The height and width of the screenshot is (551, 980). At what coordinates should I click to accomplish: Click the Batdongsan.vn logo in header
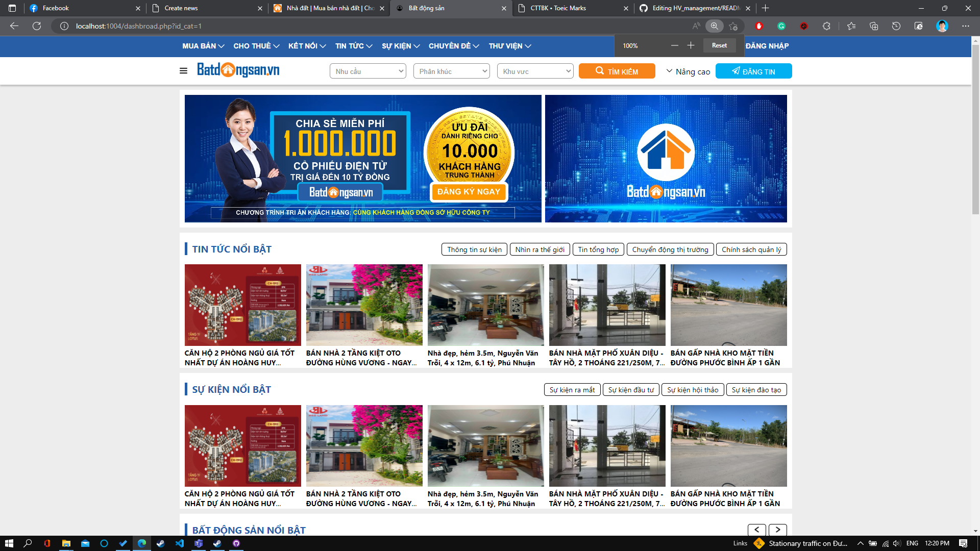238,70
